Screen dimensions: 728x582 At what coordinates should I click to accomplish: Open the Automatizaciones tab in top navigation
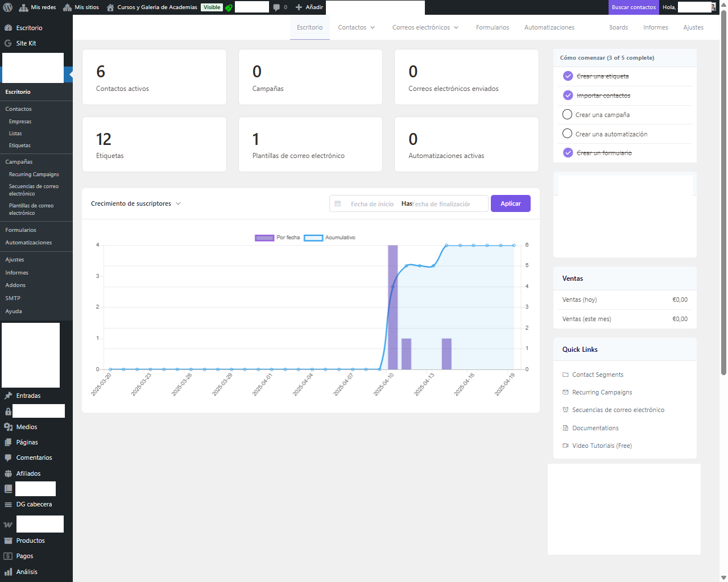point(549,27)
